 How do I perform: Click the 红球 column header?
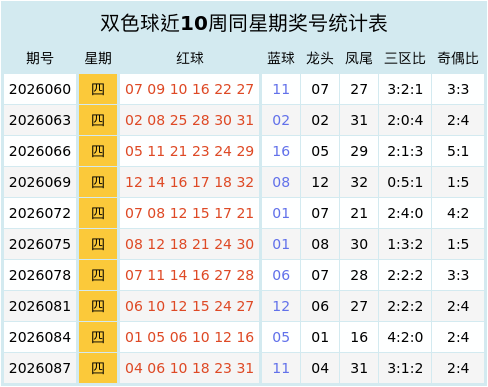coord(189,58)
